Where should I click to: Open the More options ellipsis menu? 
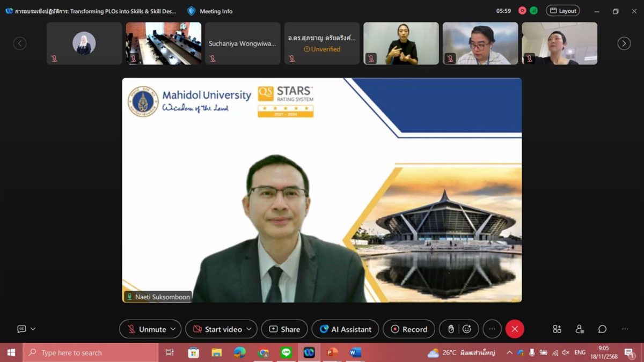[x=492, y=329]
